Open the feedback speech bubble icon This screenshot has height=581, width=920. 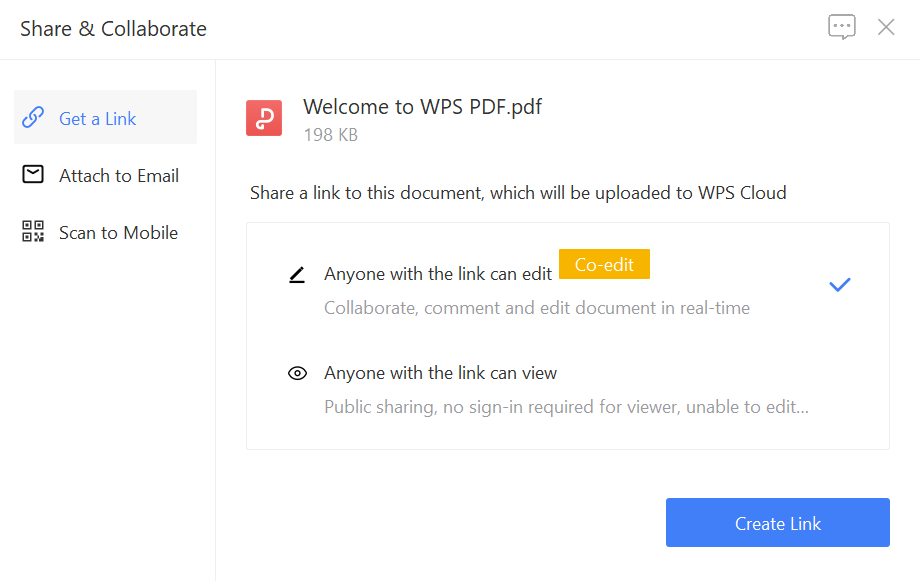842,27
